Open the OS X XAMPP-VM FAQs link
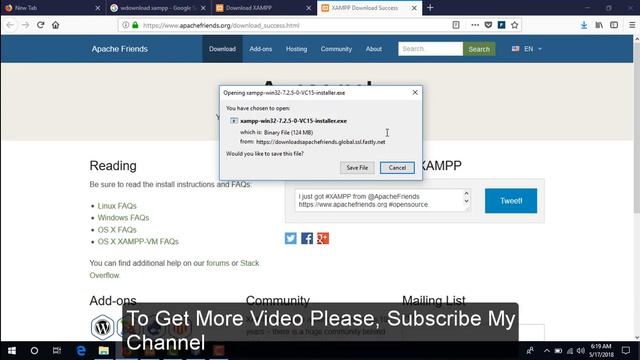 coord(138,242)
